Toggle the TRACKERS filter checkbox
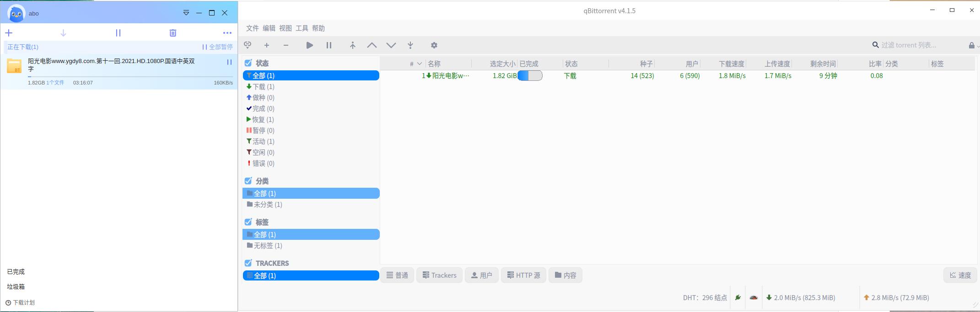 248,263
